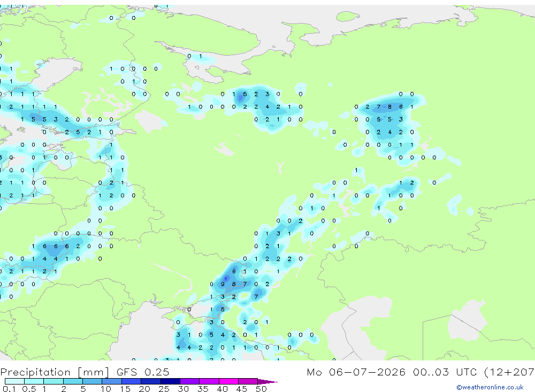Click the '50' legend scale label

[x=261, y=389]
